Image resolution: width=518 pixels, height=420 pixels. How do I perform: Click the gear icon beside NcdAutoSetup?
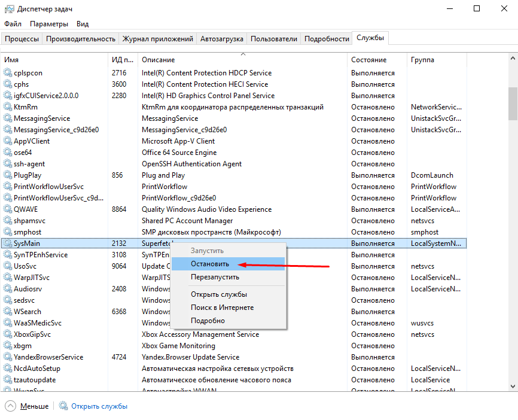[7, 368]
